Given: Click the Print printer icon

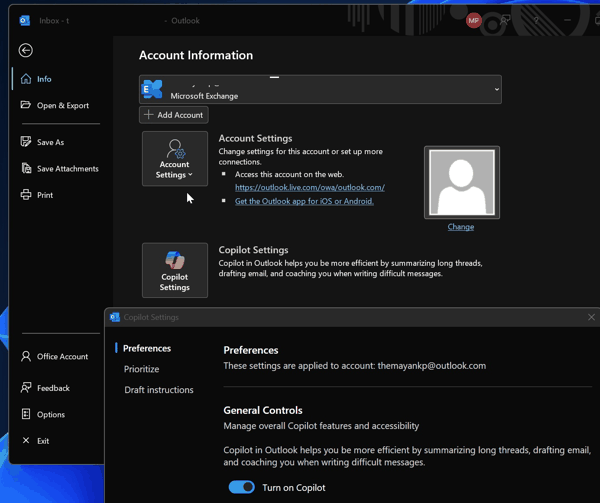Looking at the screenshot, I should 26,195.
